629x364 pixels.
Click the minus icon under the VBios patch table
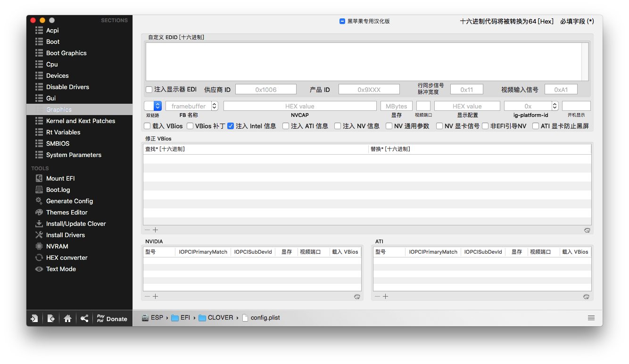[x=147, y=230]
